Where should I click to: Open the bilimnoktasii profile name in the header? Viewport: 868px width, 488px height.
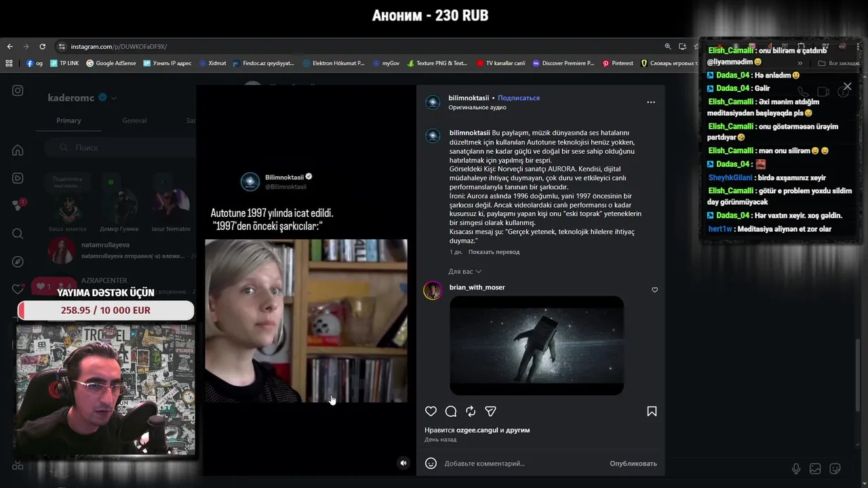[469, 98]
